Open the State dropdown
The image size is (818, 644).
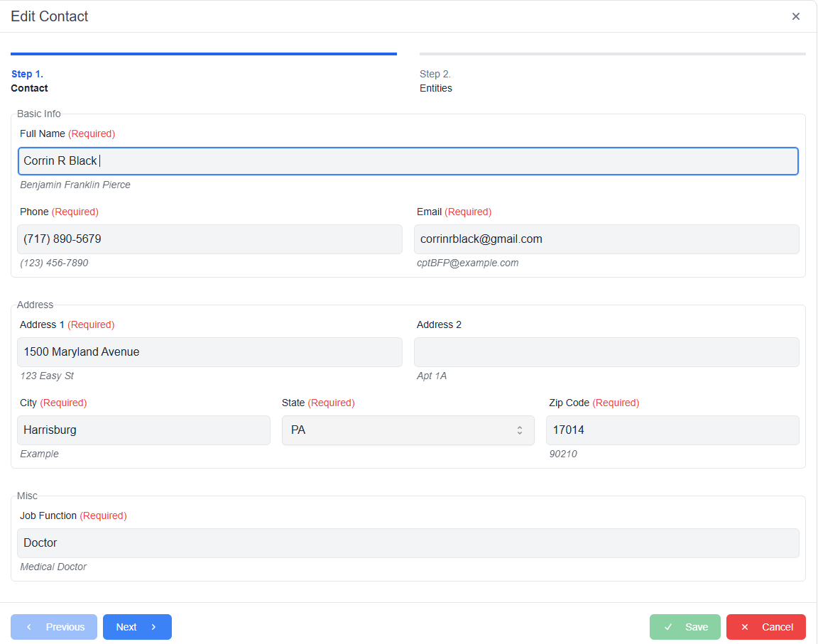click(408, 430)
